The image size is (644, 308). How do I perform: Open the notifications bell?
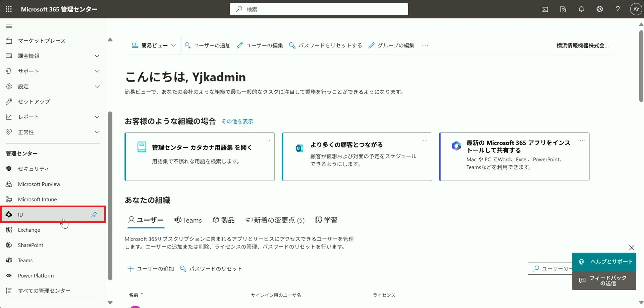pos(581,9)
